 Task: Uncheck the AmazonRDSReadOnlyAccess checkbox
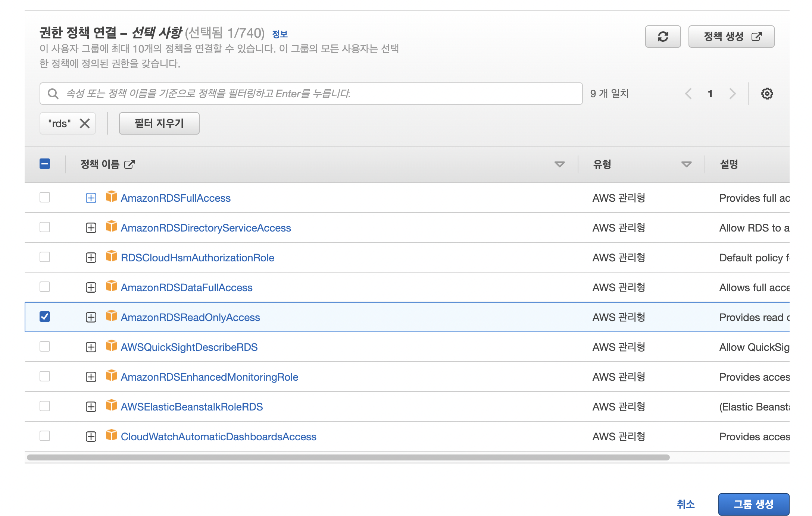[x=45, y=317]
